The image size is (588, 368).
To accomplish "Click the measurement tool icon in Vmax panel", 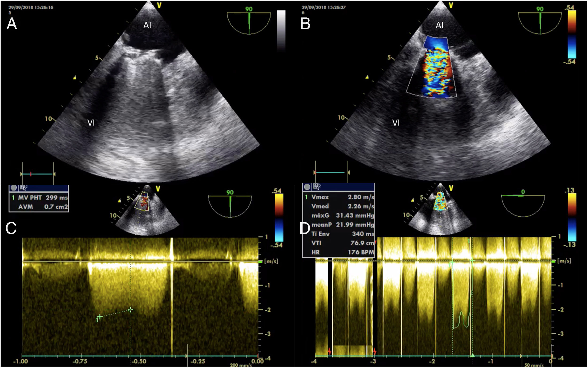I will 317,186.
